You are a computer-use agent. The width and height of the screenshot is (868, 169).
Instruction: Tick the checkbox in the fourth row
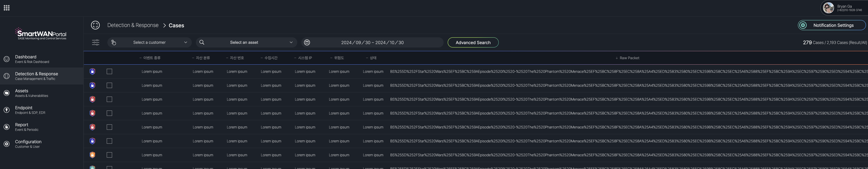pyautogui.click(x=109, y=113)
